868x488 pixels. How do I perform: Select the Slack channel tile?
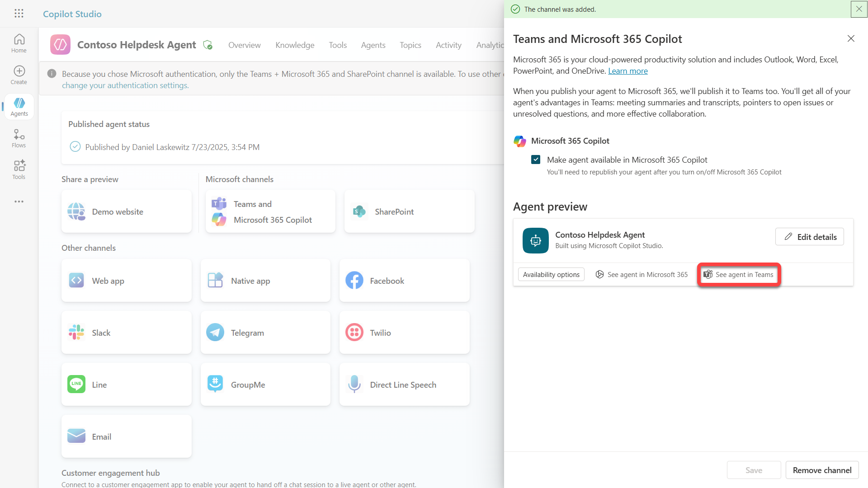pos(126,333)
